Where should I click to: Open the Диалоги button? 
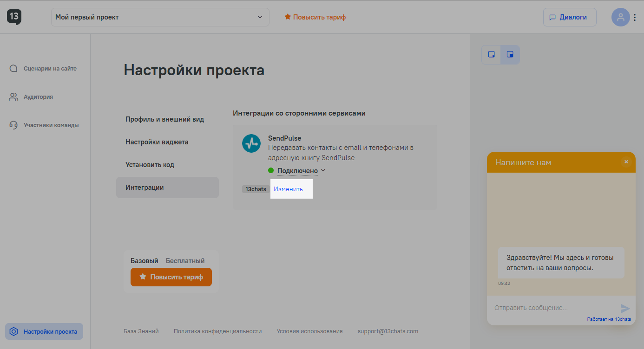tap(570, 17)
